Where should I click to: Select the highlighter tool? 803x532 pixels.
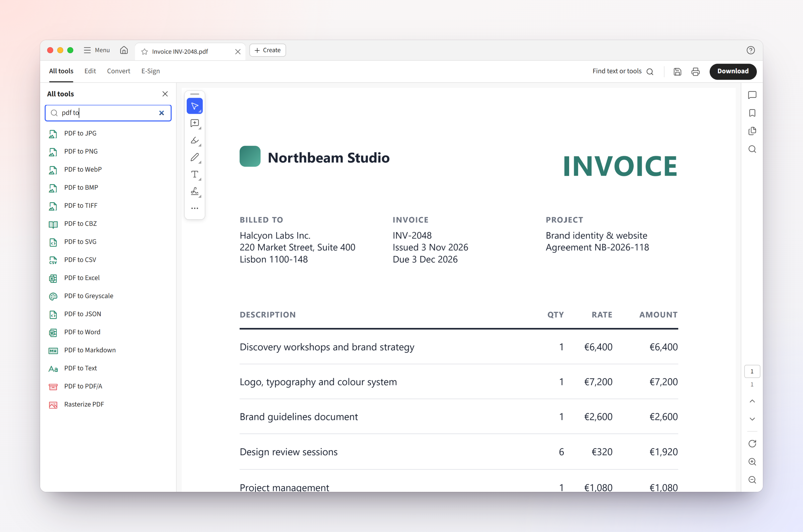[x=195, y=140]
